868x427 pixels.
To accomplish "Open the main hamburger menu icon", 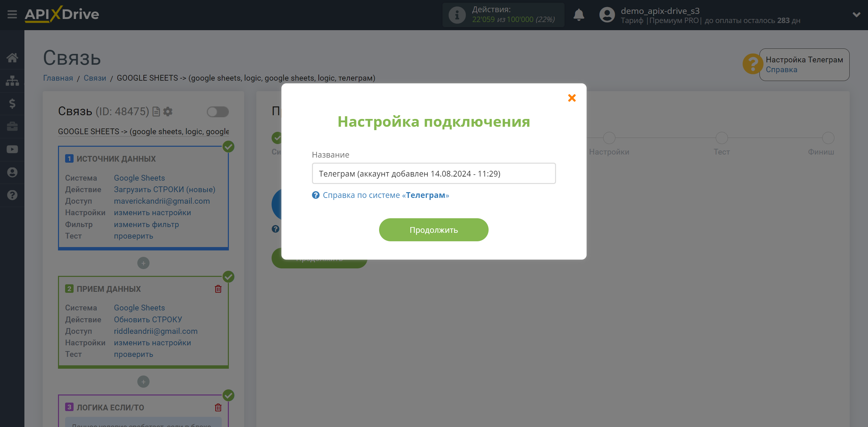I will tap(12, 14).
